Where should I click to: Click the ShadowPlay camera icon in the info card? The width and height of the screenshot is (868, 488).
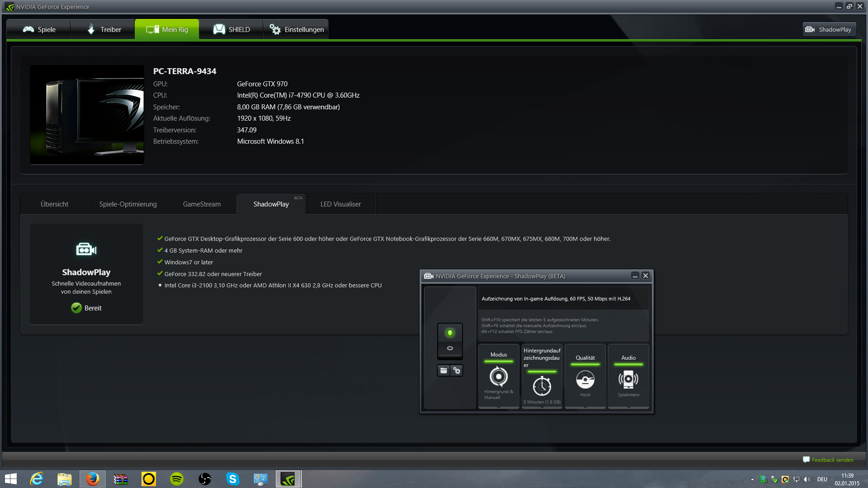coord(86,249)
